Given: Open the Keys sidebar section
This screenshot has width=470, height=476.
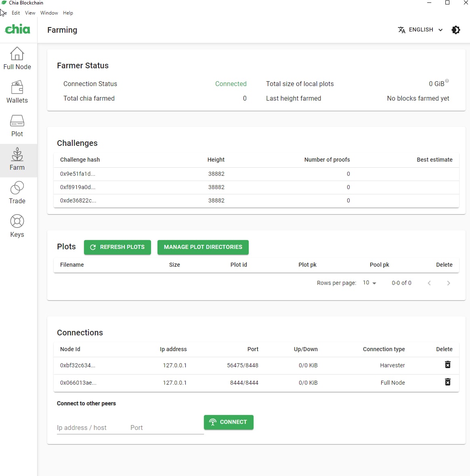Looking at the screenshot, I should (17, 226).
